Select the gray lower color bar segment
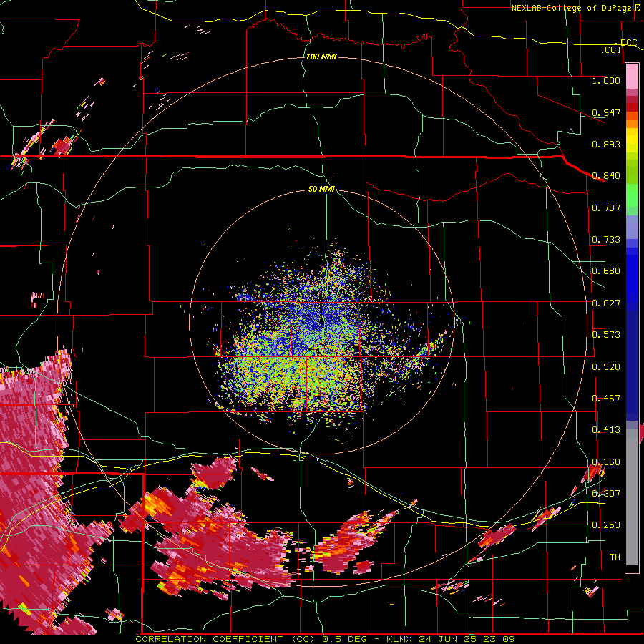Screen dimensions: 644x644 (632, 497)
